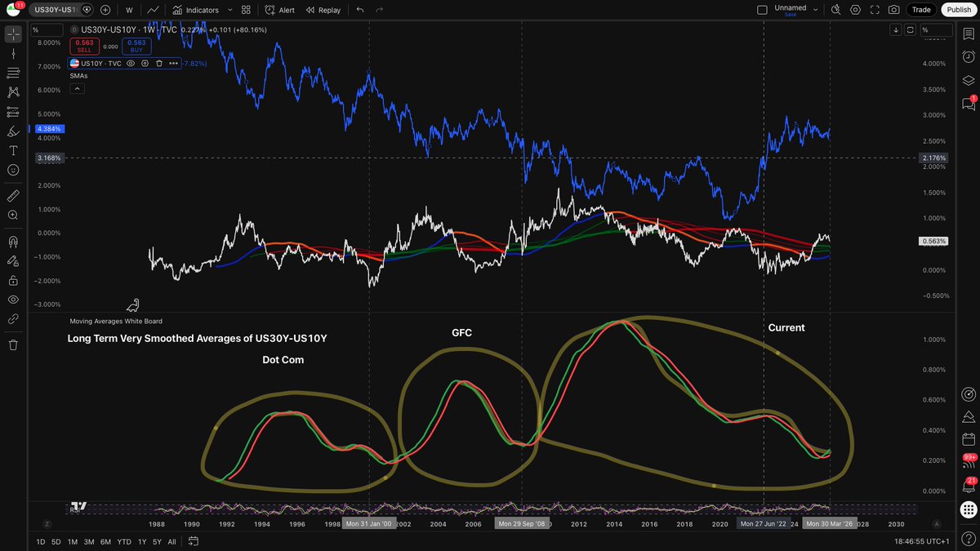Collapse the indicator legend chevron under SMAs
Screen dimensions: 980x551
tap(77, 88)
